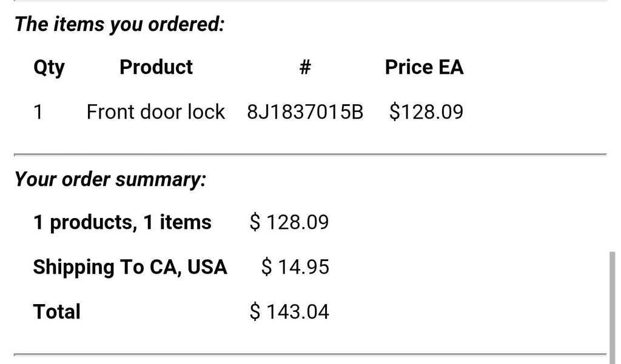Click the $ 14.95 shipping amount

295,267
